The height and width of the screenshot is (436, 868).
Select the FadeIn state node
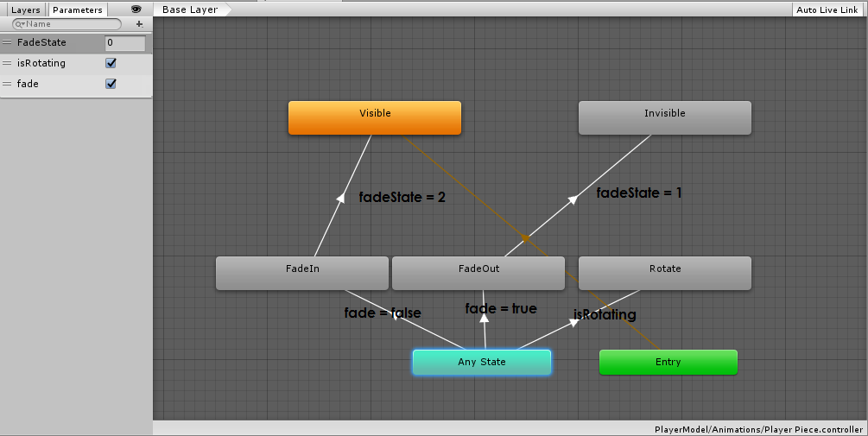[x=302, y=274]
